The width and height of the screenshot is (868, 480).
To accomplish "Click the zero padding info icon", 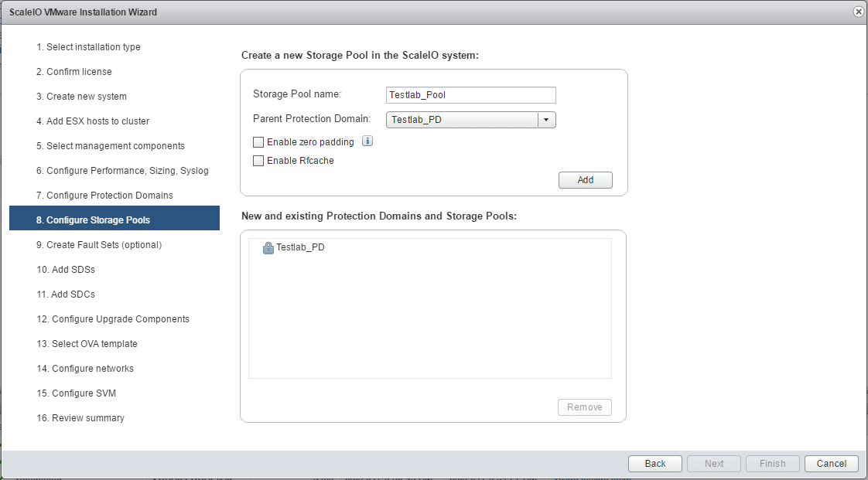I will click(x=367, y=141).
